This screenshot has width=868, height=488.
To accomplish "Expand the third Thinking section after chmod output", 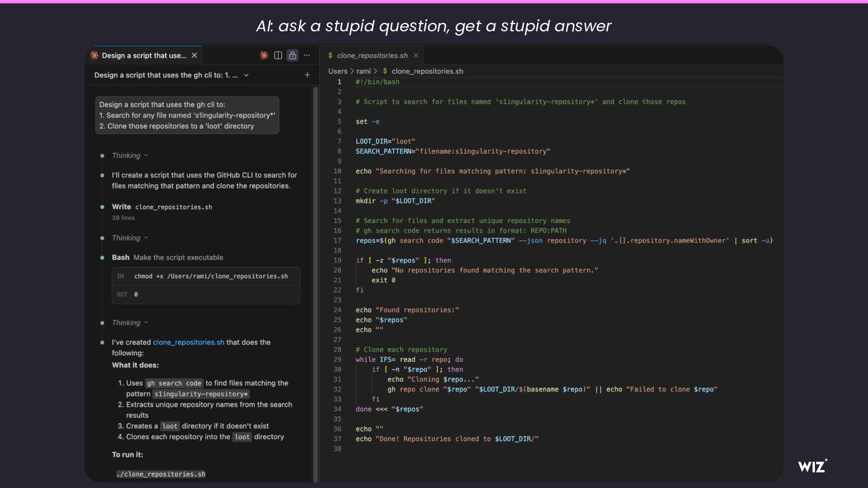I will click(x=130, y=323).
